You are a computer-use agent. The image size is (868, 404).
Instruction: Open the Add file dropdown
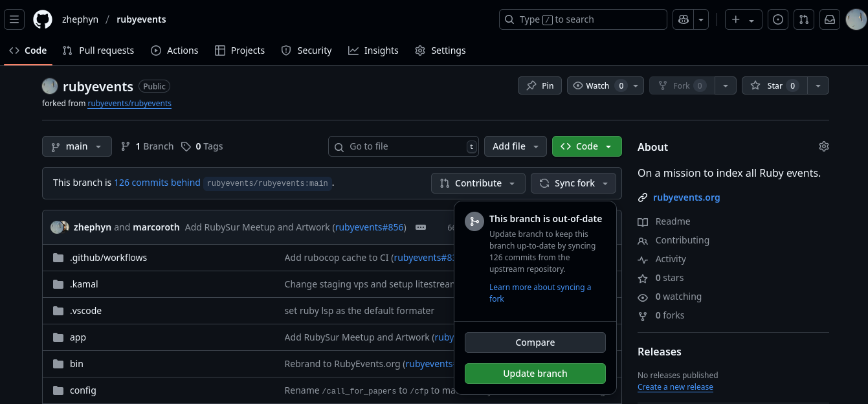tap(516, 146)
